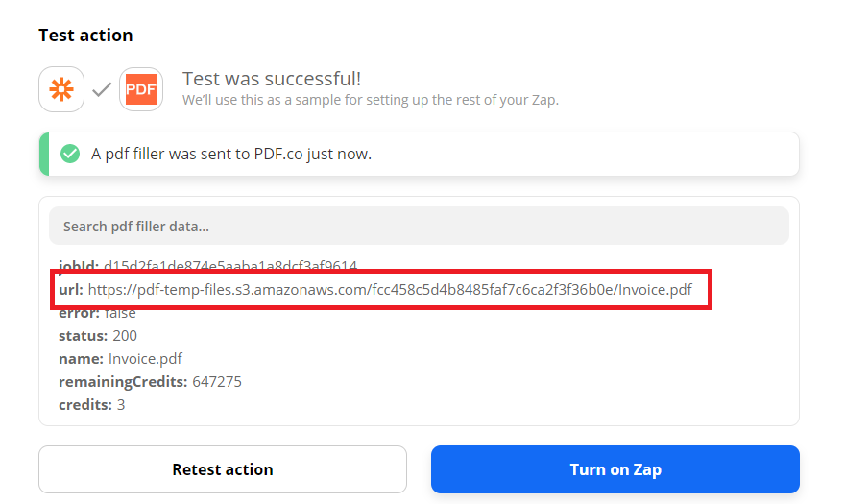The image size is (844, 504).
Task: Click the 'Test was successful!' text
Action: (272, 79)
